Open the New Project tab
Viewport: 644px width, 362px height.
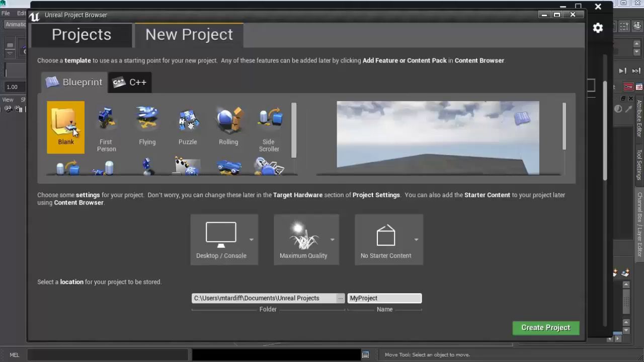tap(189, 35)
